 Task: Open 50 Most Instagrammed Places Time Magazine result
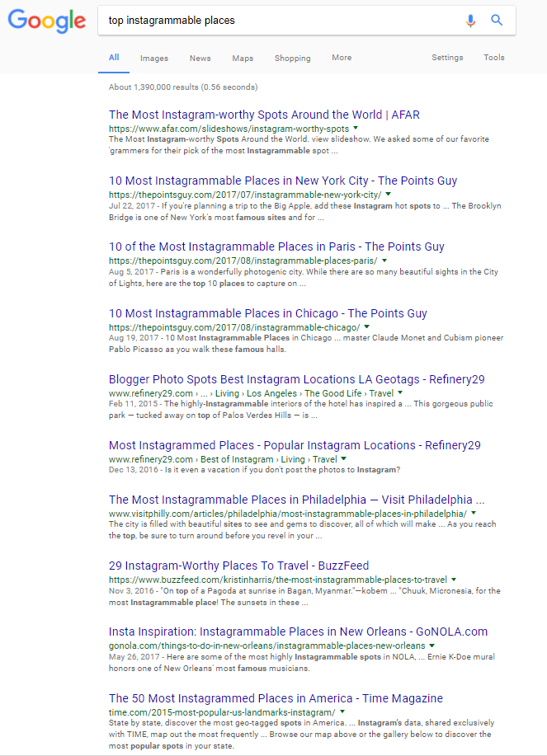tap(276, 698)
